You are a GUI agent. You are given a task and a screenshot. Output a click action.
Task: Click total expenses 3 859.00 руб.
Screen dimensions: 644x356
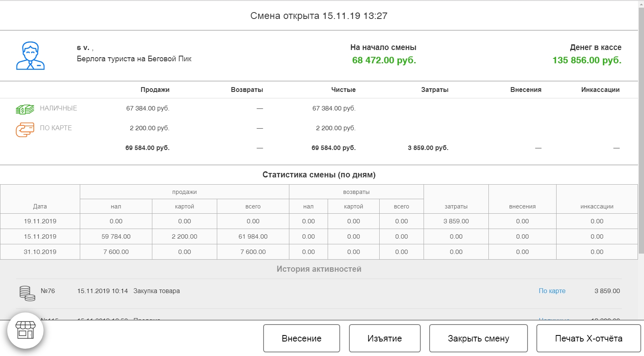tap(428, 148)
